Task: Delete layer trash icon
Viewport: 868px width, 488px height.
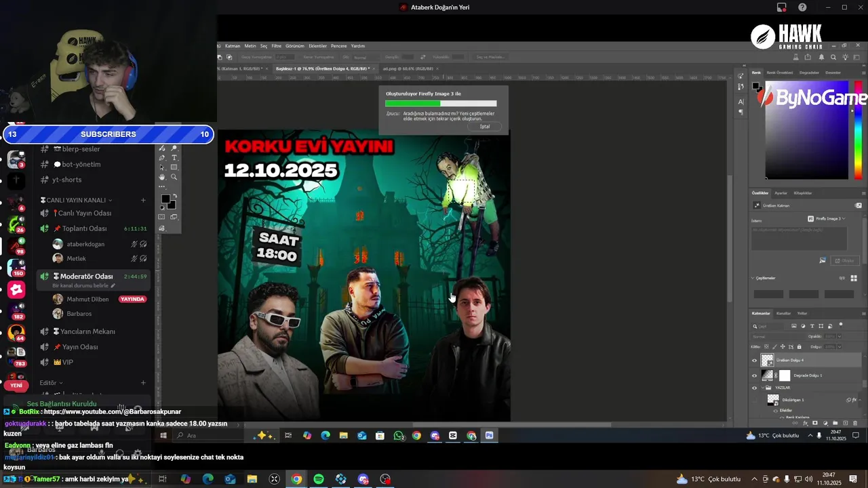Action: click(855, 423)
